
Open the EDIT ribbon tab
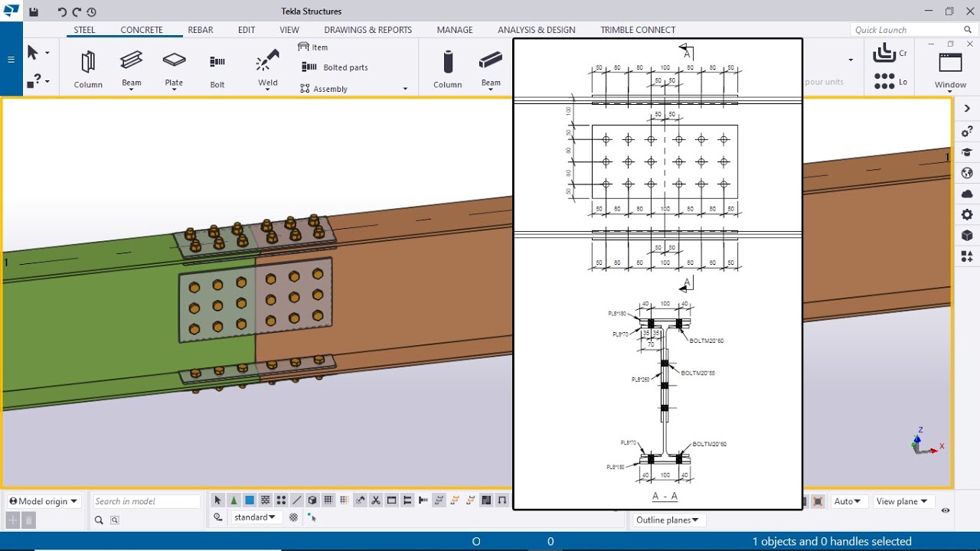[x=247, y=30]
